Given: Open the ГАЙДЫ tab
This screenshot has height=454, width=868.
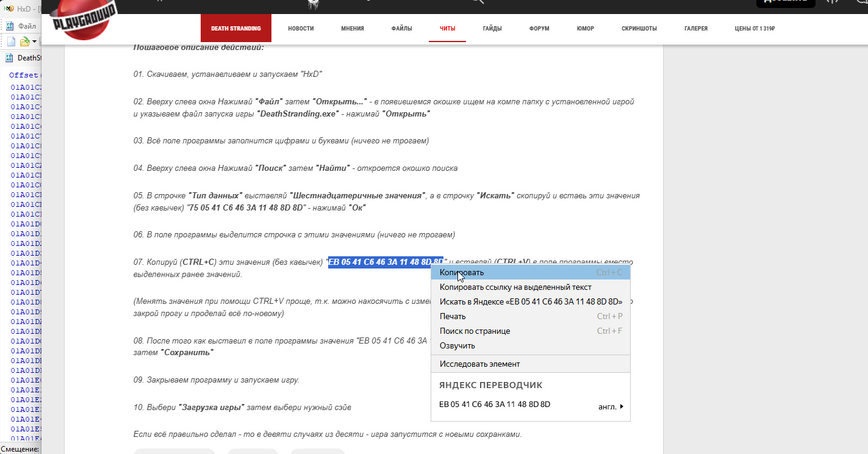Looking at the screenshot, I should 492,29.
